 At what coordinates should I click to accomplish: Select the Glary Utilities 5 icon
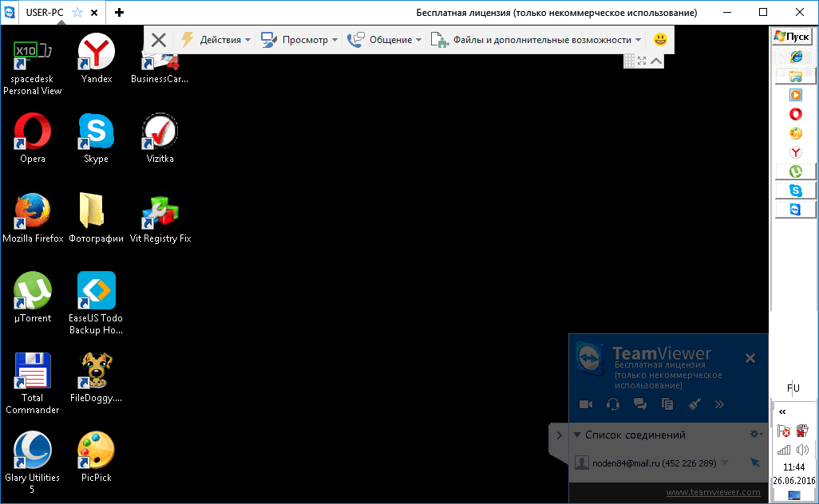click(x=33, y=463)
